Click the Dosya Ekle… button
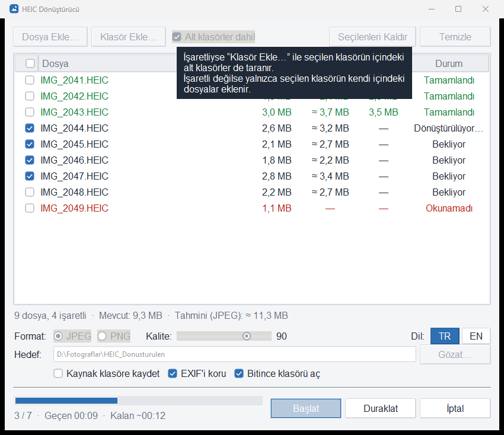Viewport: 504px width, 435px height. coord(50,37)
